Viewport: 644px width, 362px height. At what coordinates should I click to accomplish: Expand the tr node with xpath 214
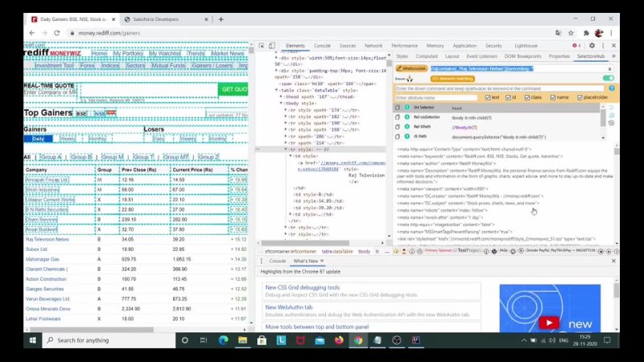286,143
